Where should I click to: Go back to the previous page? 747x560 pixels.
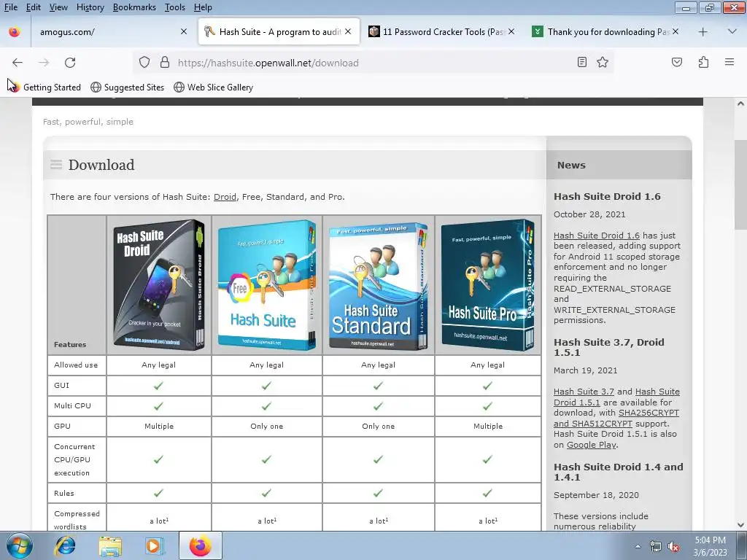pyautogui.click(x=18, y=63)
